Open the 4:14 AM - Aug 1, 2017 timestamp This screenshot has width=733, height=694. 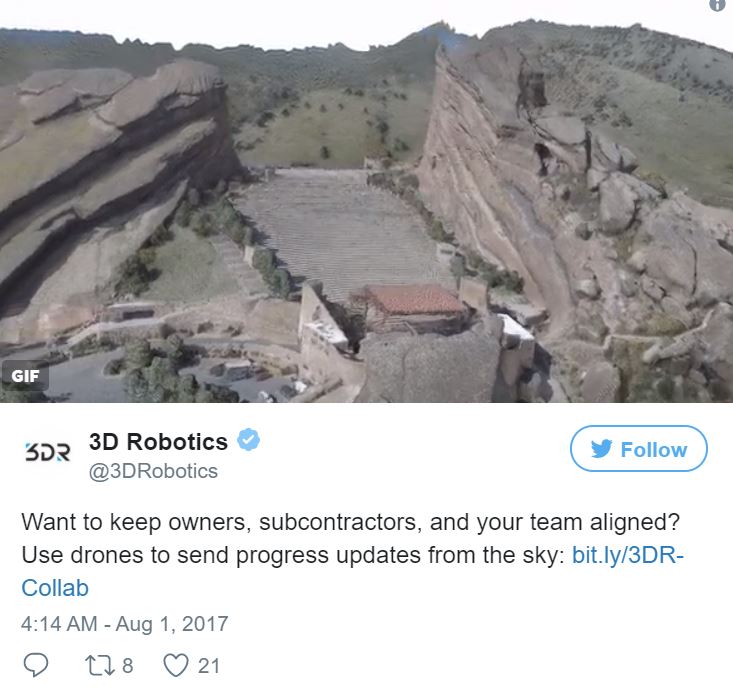(124, 624)
